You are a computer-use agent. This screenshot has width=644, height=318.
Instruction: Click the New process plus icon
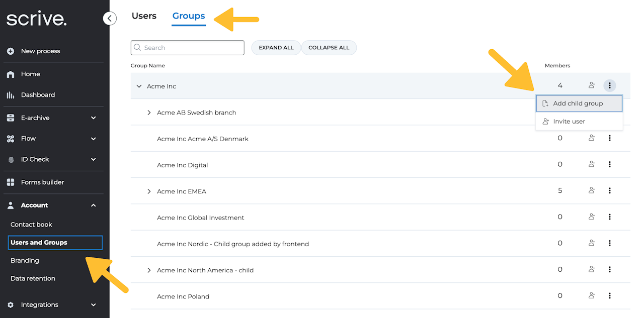click(x=11, y=51)
